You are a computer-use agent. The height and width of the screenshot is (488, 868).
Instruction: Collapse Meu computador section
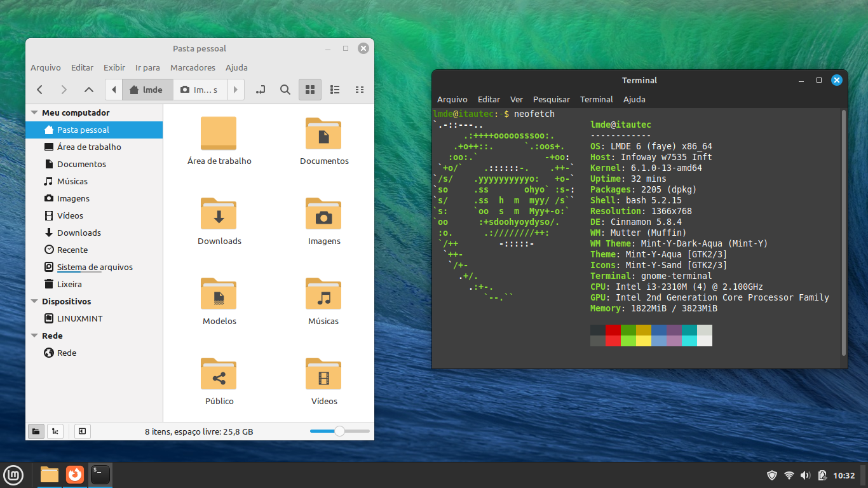coord(34,112)
